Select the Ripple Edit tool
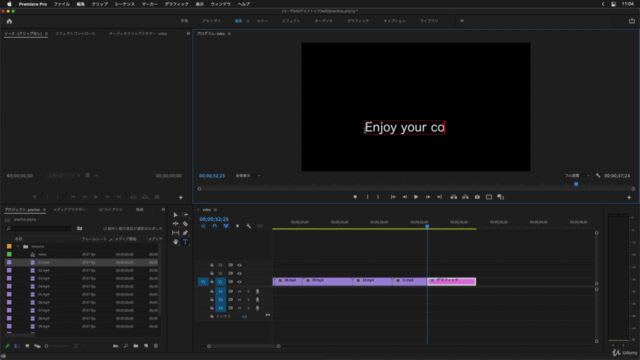 176,224
